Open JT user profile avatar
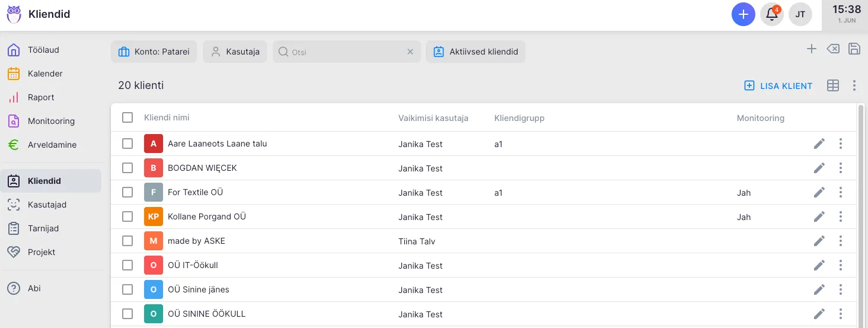868x328 pixels. (800, 14)
